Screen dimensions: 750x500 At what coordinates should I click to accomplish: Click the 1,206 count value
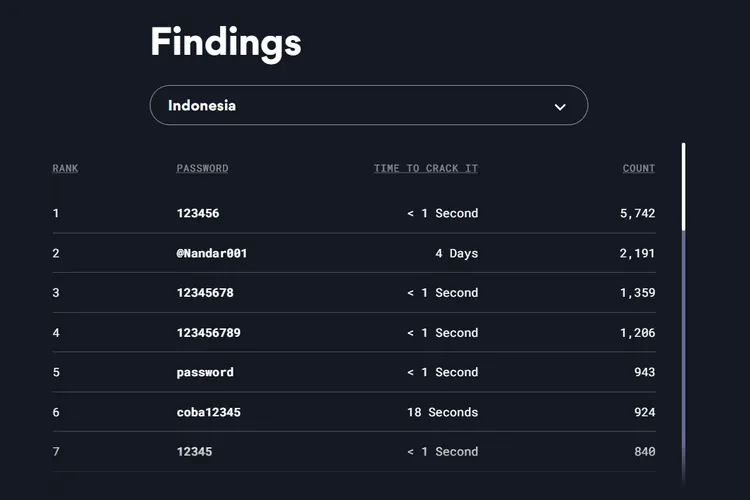pyautogui.click(x=637, y=332)
